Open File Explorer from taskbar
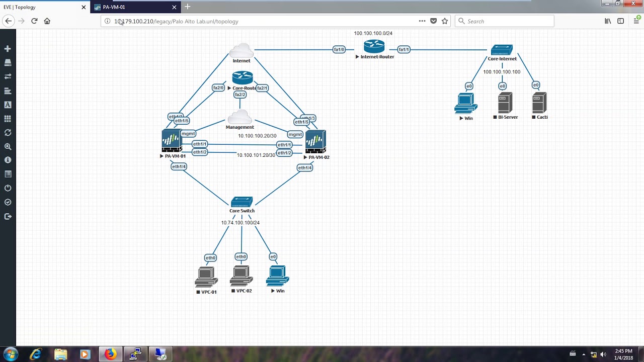This screenshot has width=644, height=362. point(60,354)
